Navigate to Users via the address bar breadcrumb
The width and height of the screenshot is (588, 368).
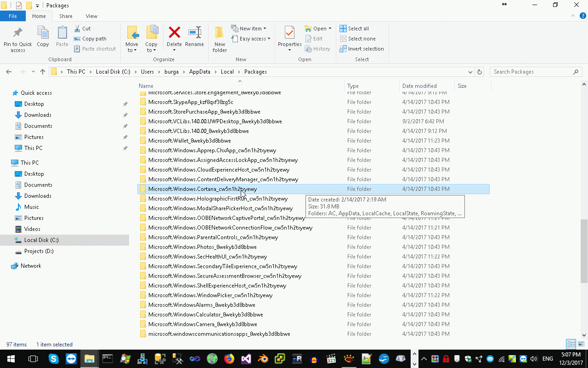(147, 72)
